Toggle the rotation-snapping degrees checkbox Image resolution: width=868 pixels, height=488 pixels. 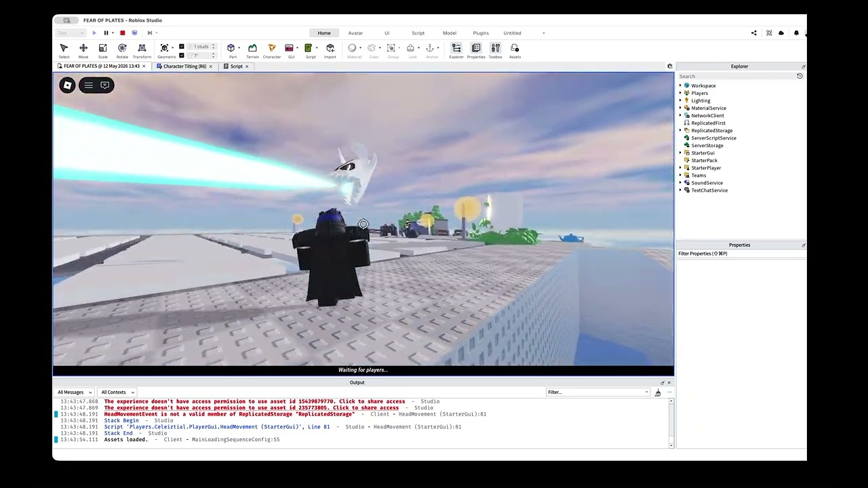(x=181, y=55)
